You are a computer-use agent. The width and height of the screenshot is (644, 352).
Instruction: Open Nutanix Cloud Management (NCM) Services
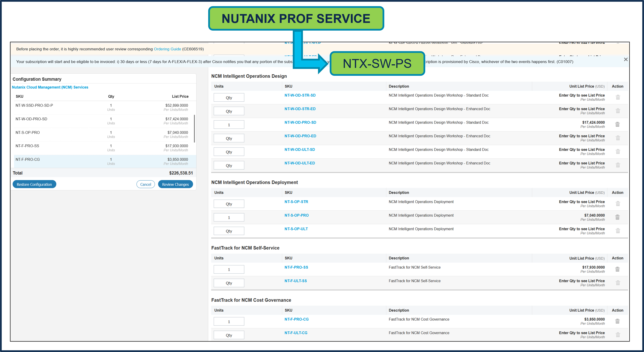pyautogui.click(x=50, y=87)
